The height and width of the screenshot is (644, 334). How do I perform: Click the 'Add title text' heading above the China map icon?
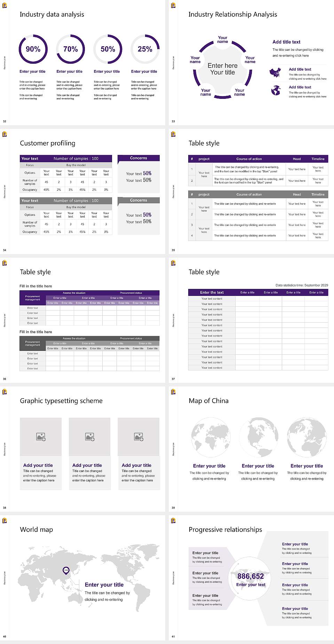coord(286,42)
